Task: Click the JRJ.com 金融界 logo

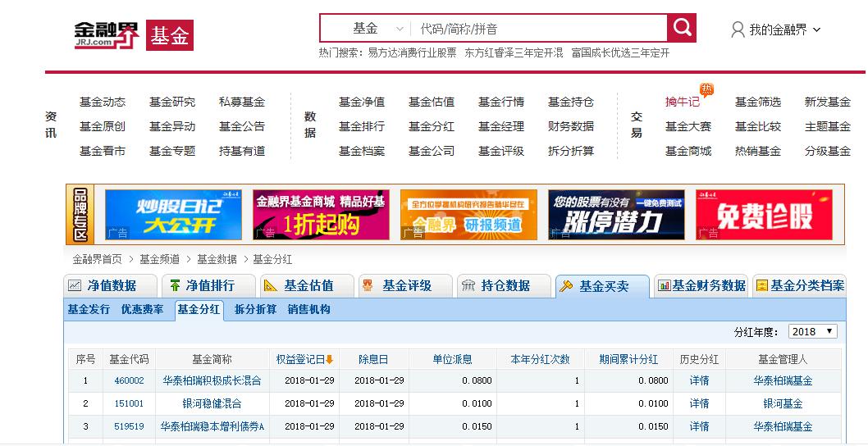Action: click(x=107, y=35)
